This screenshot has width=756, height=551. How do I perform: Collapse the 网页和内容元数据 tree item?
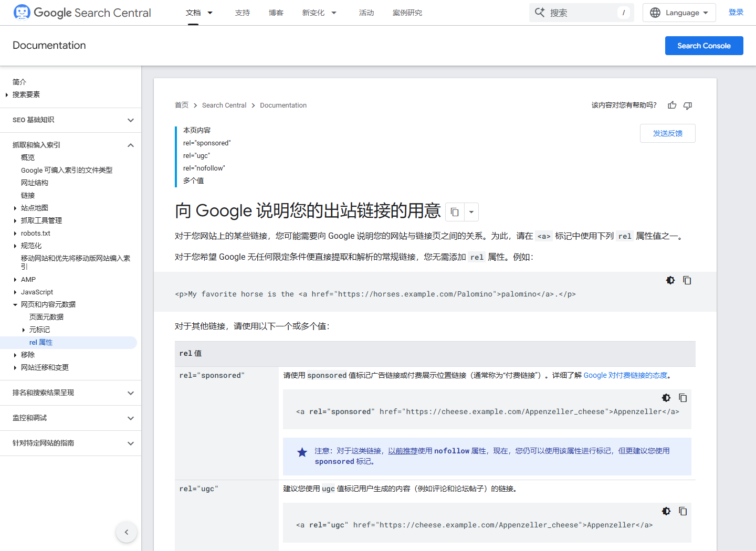15,305
